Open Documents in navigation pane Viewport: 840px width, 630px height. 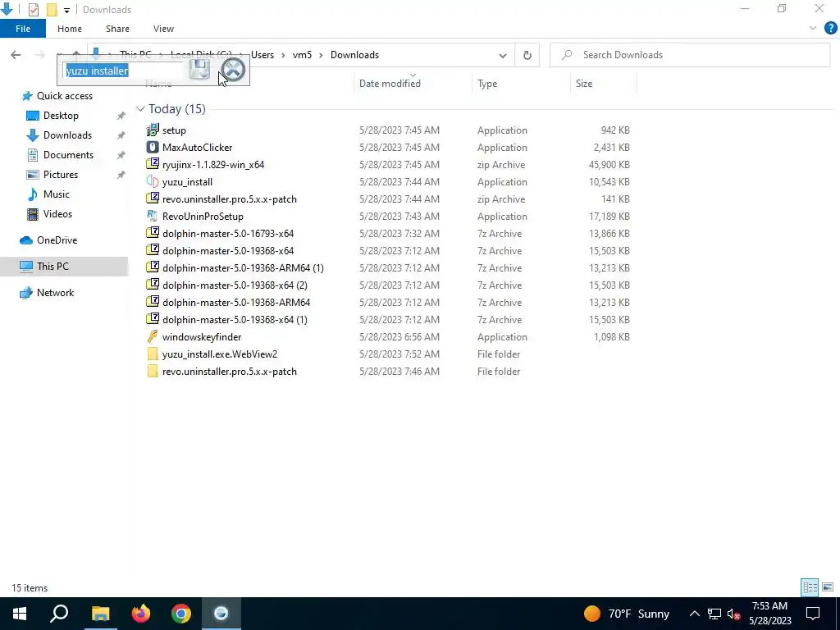[x=68, y=155]
